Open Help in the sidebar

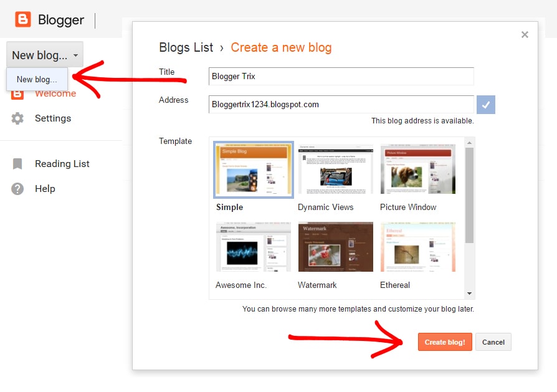tap(45, 189)
